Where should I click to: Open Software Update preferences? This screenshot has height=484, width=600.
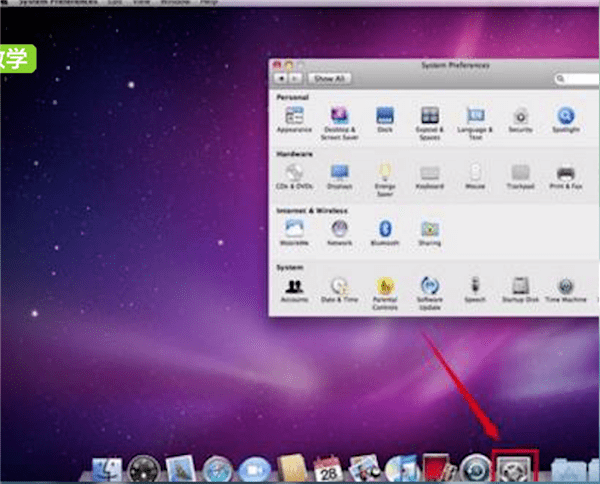(429, 293)
